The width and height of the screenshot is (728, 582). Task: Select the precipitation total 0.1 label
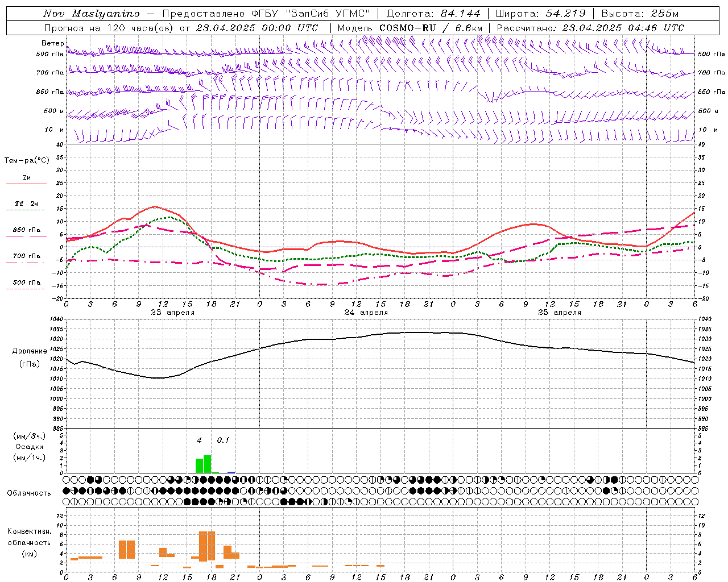[x=223, y=440]
